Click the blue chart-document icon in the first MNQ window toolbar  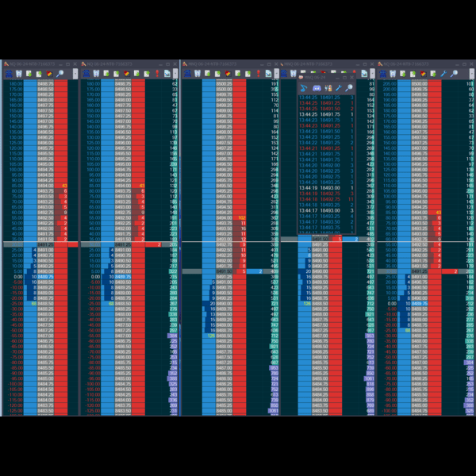268,74
